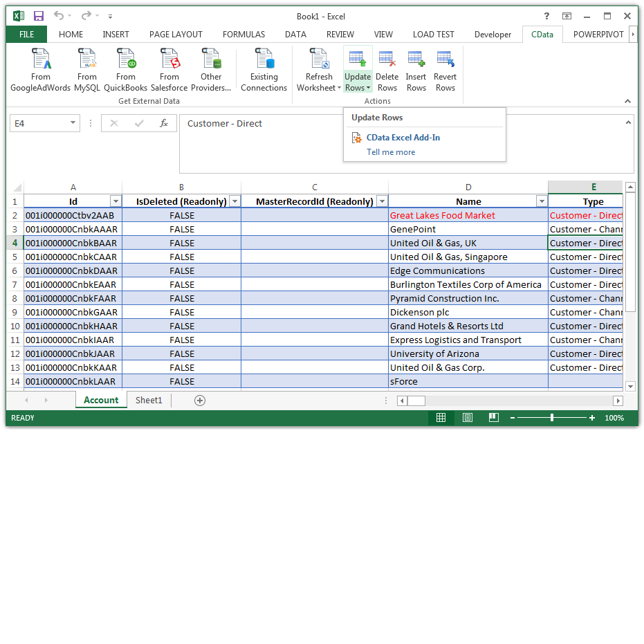Open Existing Connections in the ribbon
The height and width of the screenshot is (644, 644).
pyautogui.click(x=264, y=70)
